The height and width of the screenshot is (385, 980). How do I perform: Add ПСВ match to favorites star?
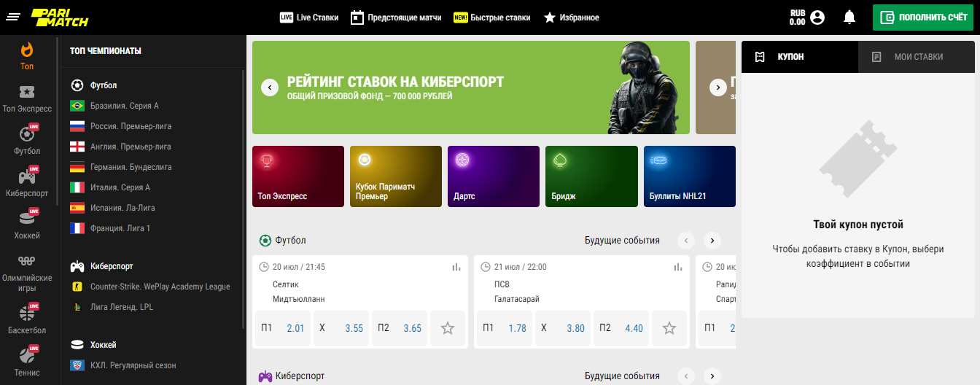coord(669,328)
